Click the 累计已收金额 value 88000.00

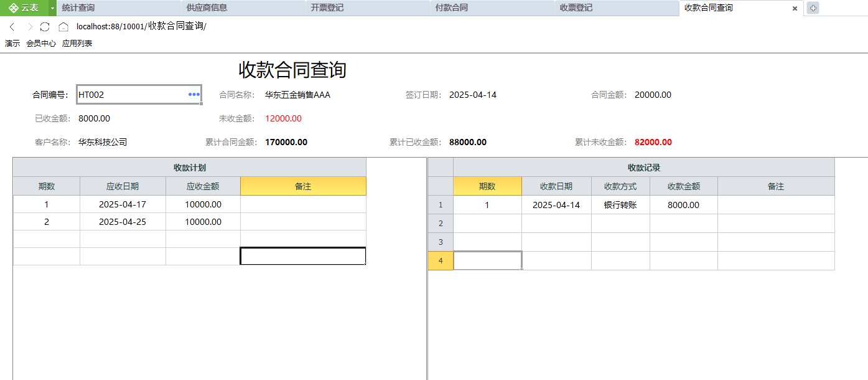click(468, 142)
